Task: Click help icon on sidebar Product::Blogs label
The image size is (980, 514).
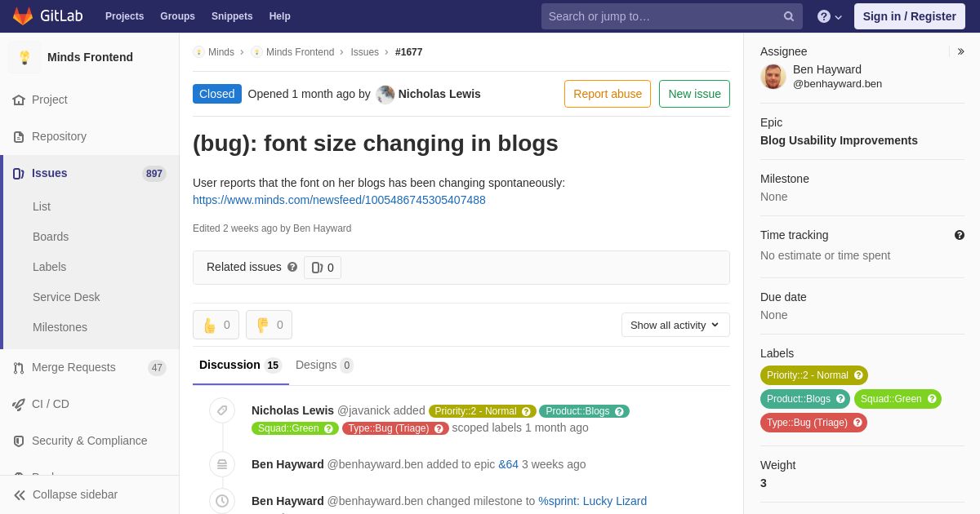Action: pyautogui.click(x=840, y=399)
